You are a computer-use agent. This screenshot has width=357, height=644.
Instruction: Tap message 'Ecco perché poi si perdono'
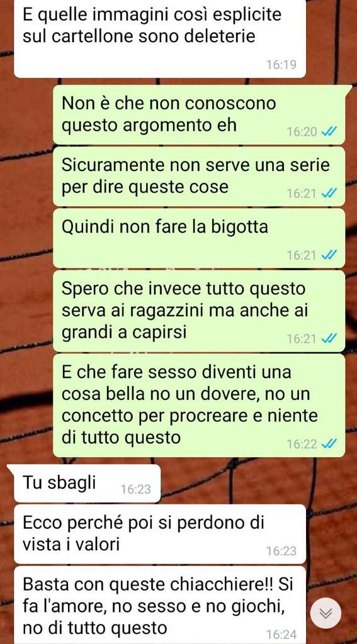coord(160,534)
